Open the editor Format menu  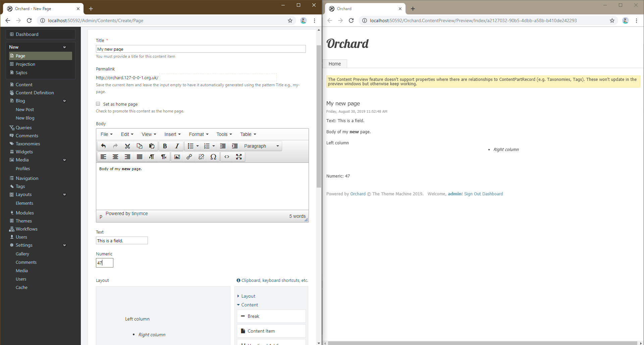click(199, 134)
